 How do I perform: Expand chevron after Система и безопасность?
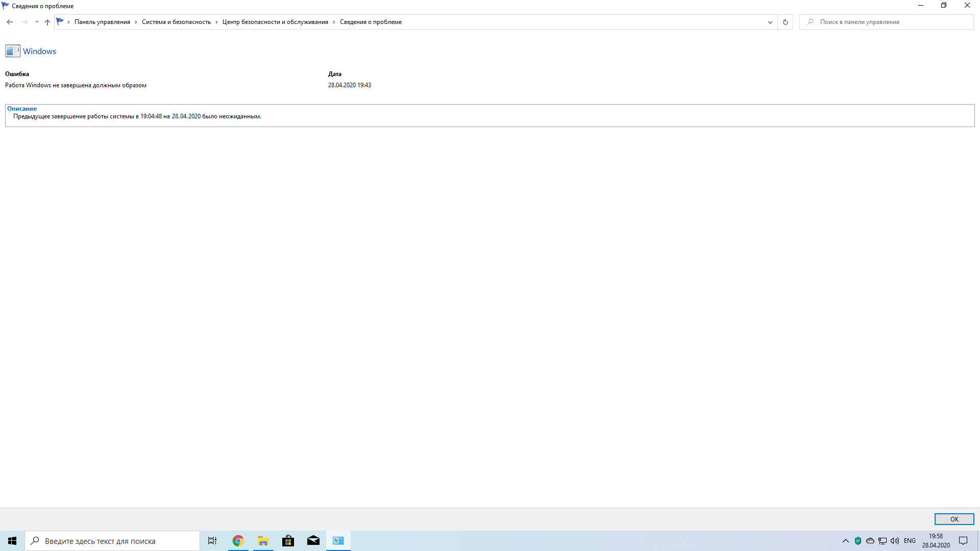pyautogui.click(x=216, y=22)
